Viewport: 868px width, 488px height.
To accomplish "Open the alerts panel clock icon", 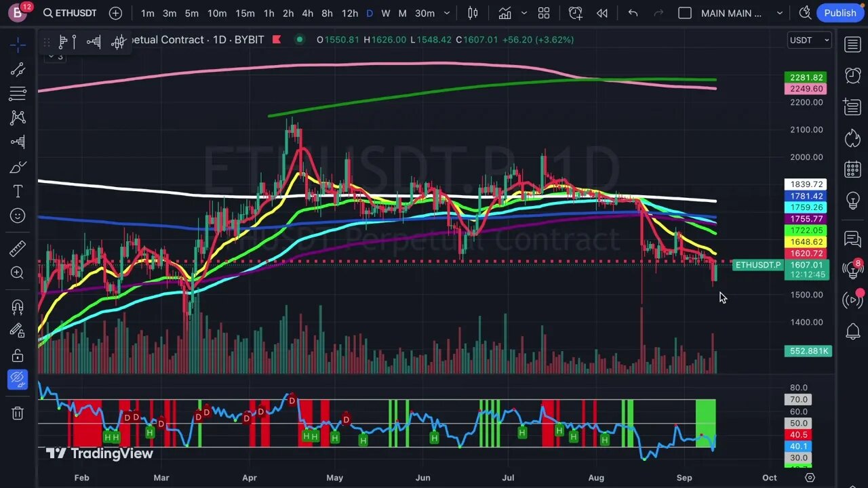I will [852, 75].
